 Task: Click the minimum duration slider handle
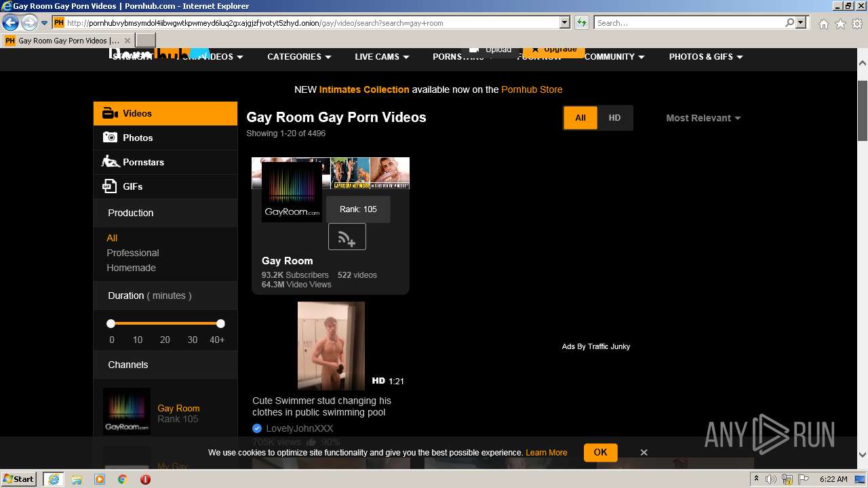(111, 324)
